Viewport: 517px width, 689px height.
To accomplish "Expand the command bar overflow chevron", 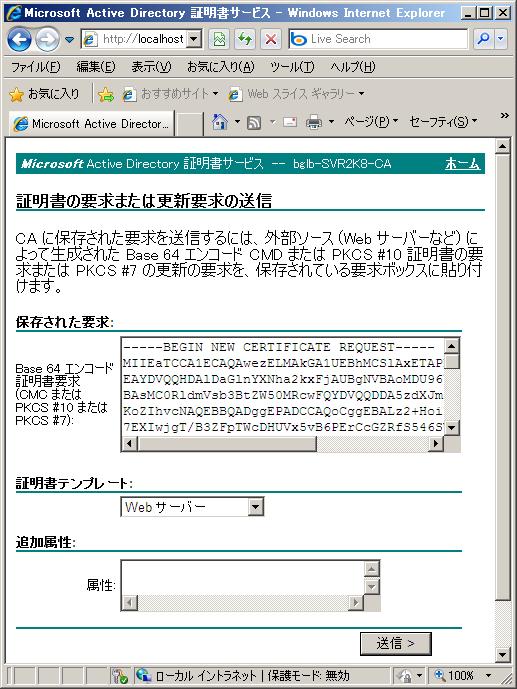I will (505, 116).
